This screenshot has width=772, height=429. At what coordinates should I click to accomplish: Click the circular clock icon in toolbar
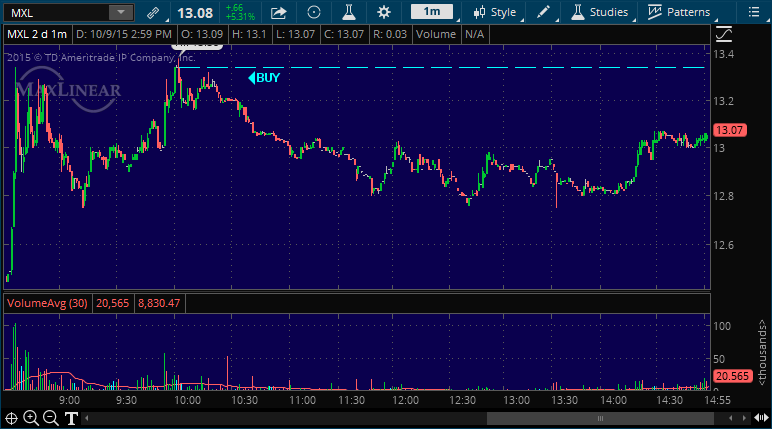(314, 13)
